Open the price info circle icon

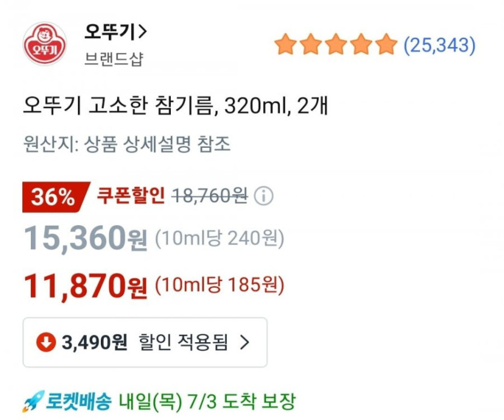(x=263, y=196)
